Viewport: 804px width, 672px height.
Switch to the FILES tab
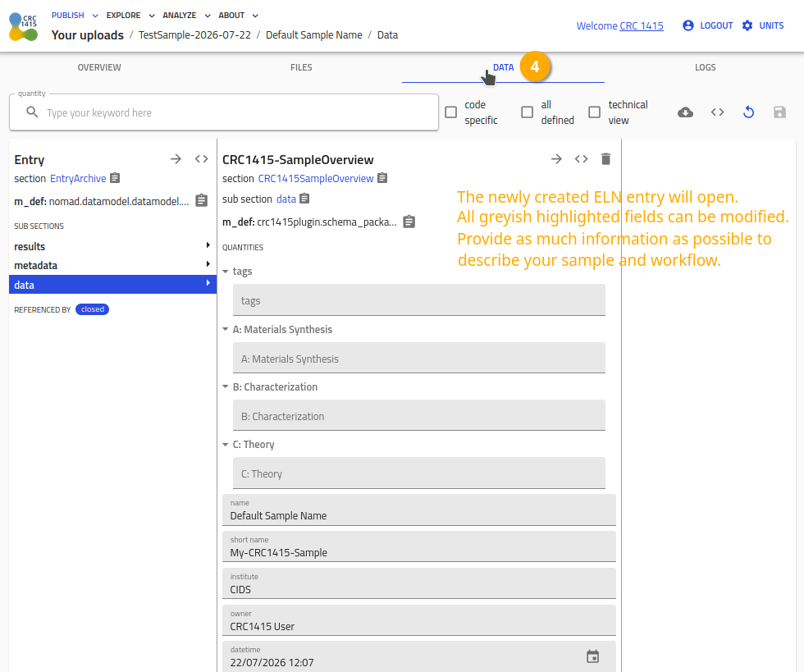[x=301, y=67]
